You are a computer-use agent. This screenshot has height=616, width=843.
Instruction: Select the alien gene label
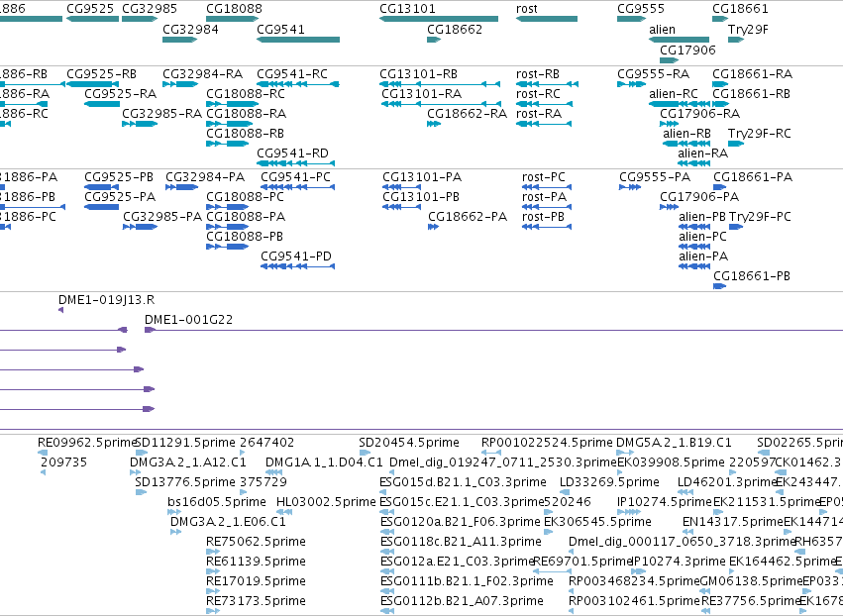[663, 29]
